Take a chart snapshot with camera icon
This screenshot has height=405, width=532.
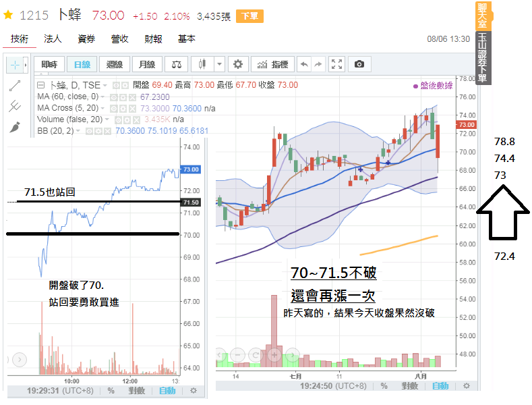tap(359, 64)
